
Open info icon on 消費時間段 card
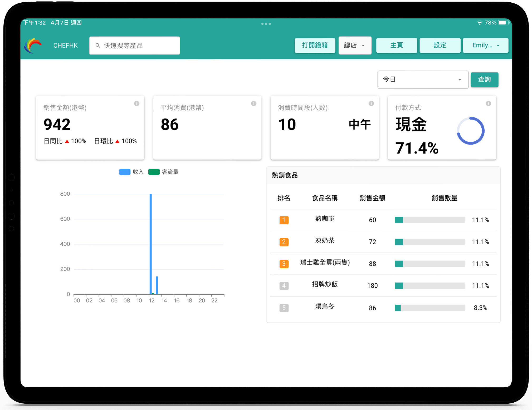[371, 103]
